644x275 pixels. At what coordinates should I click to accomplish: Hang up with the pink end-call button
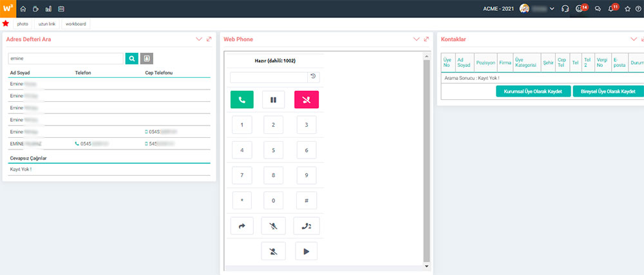[306, 100]
